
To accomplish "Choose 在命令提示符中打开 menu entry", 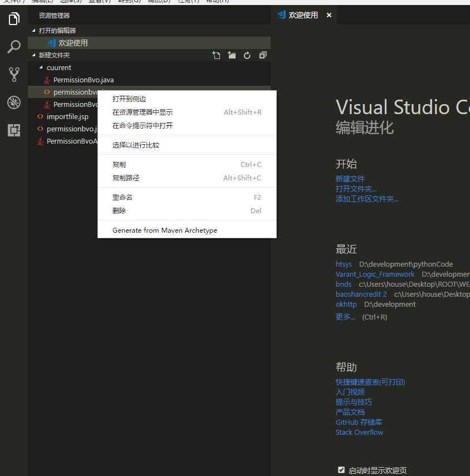I will click(x=187, y=126).
